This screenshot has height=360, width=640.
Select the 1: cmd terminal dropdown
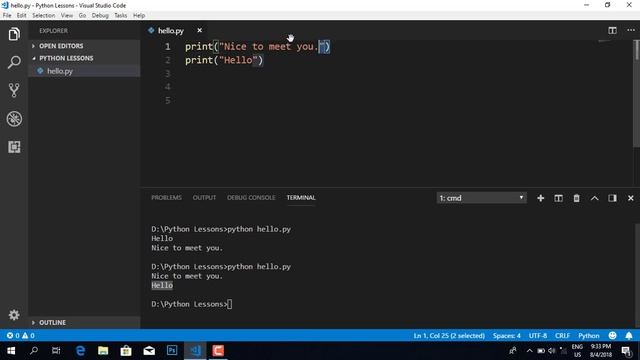pos(481,198)
